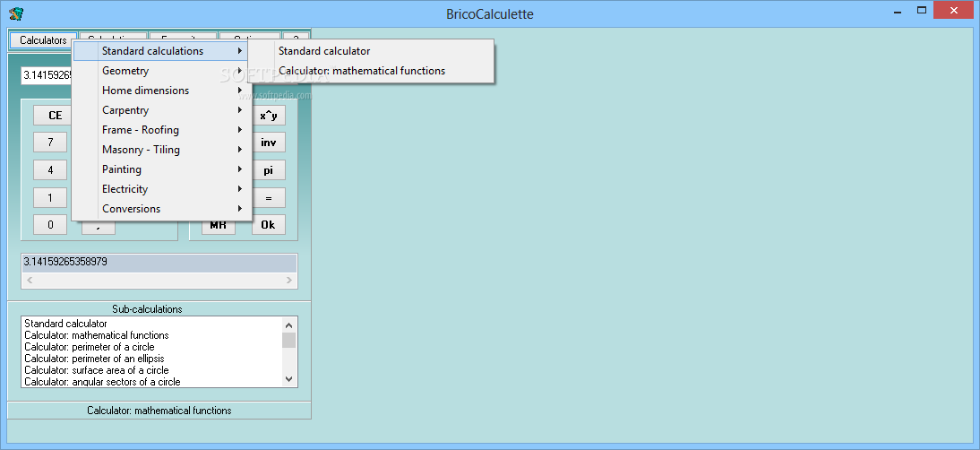The height and width of the screenshot is (450, 980).
Task: Close the BricoCalculette window
Action: coord(954,10)
